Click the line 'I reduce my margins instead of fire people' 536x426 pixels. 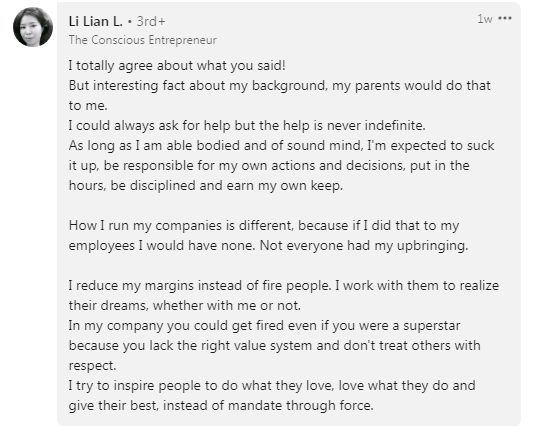click(284, 285)
